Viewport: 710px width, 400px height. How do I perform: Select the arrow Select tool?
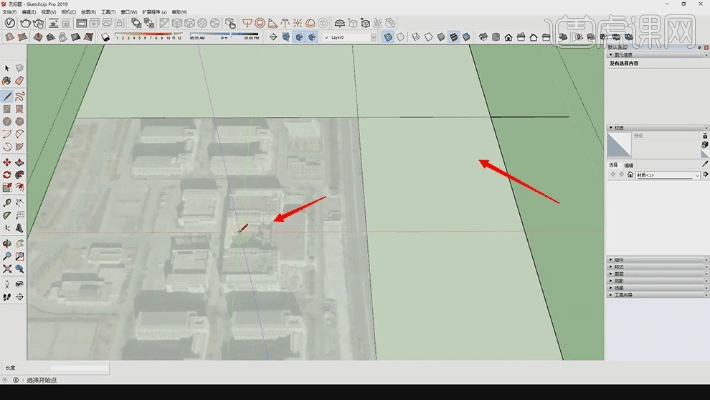[x=7, y=69]
